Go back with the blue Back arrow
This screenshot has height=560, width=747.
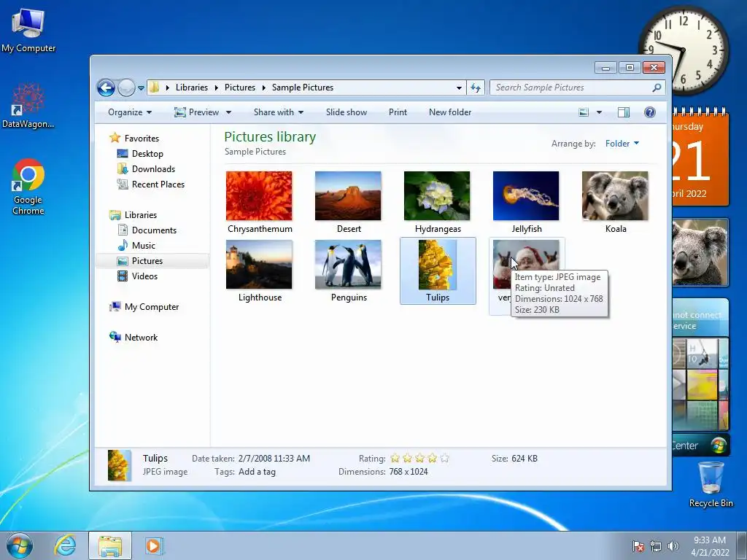[x=106, y=87]
